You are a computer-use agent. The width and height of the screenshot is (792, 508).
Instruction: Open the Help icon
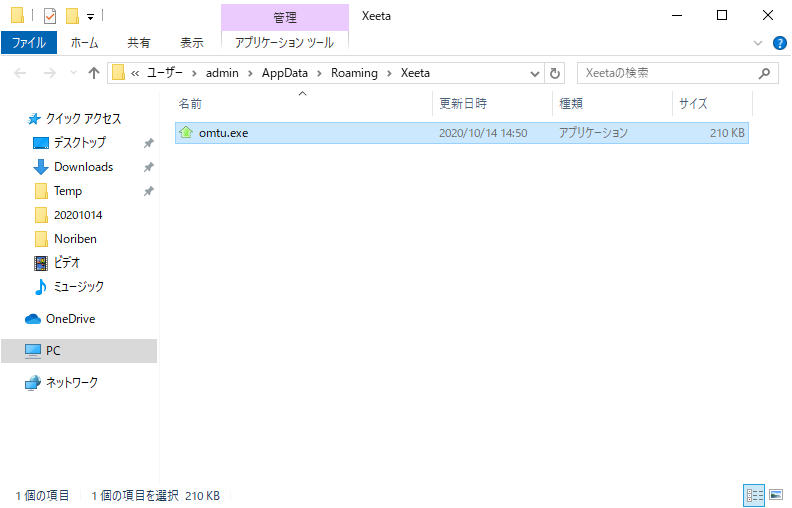click(x=779, y=43)
